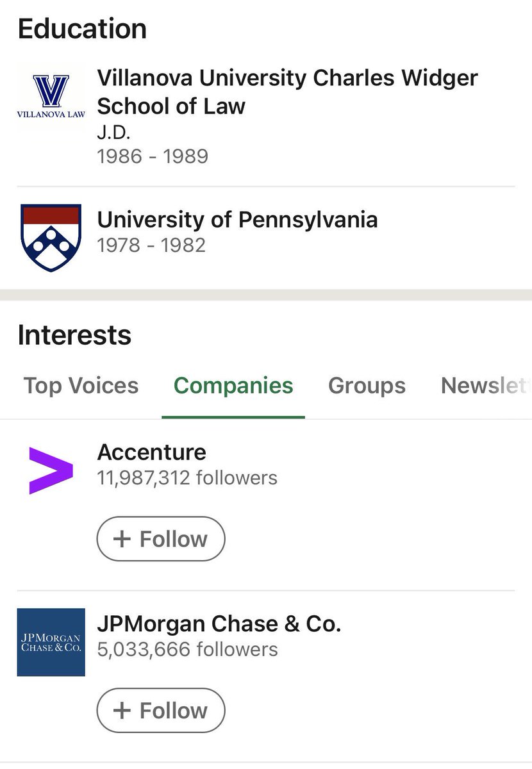
Task: Click the plus icon in Accenture's Follow button
Action: (x=122, y=539)
